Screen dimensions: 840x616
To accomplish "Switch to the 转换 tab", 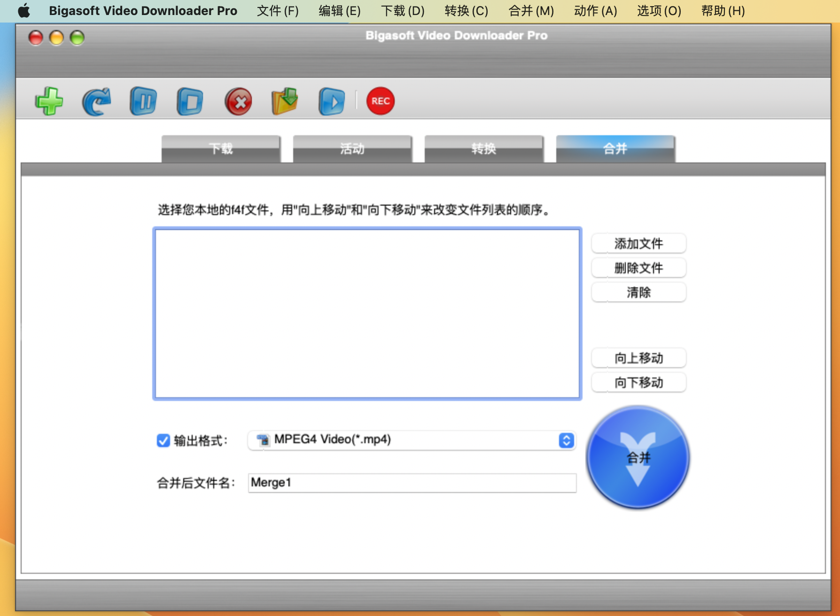I will pos(484,149).
